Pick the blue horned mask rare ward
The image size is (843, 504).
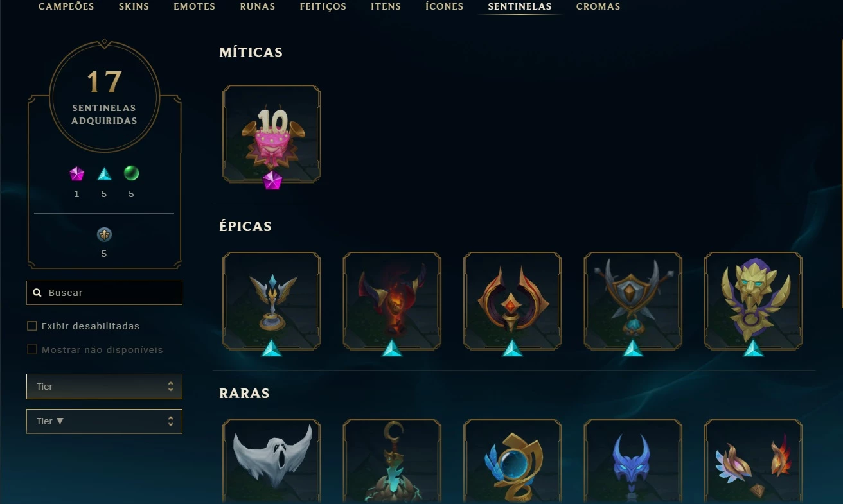[633, 461]
